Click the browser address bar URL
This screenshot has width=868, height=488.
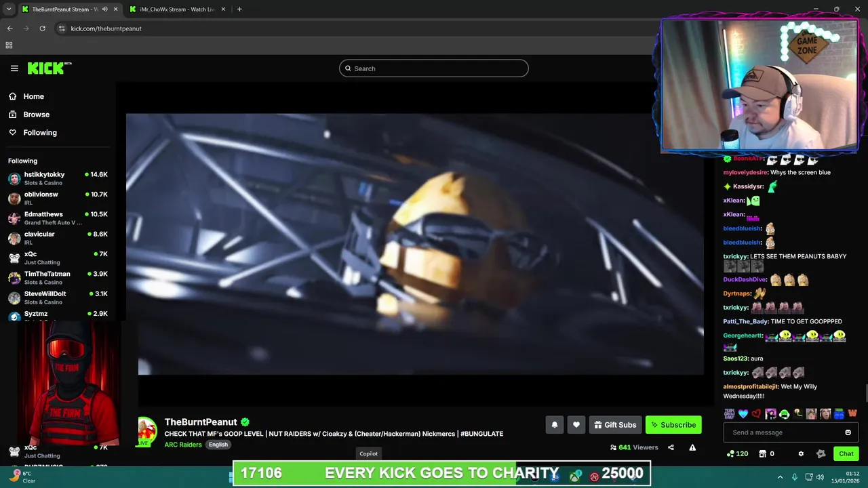(x=106, y=28)
